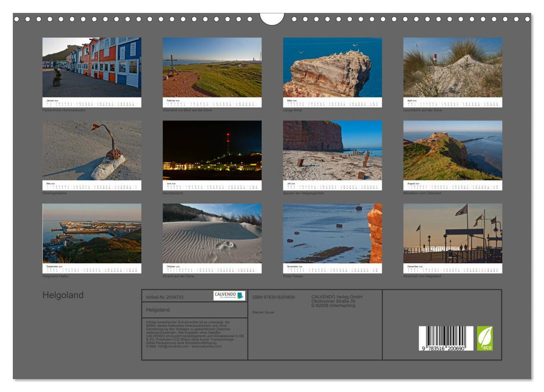Screen dimensions: 544x392
Task: Click the info@calvendo.com email address
Action: 173,346
